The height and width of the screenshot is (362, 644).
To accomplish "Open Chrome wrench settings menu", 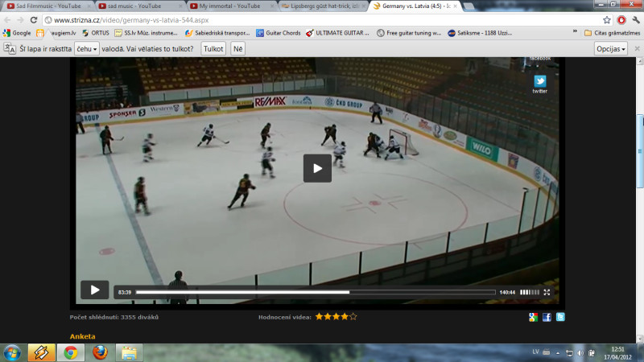I will [x=636, y=19].
